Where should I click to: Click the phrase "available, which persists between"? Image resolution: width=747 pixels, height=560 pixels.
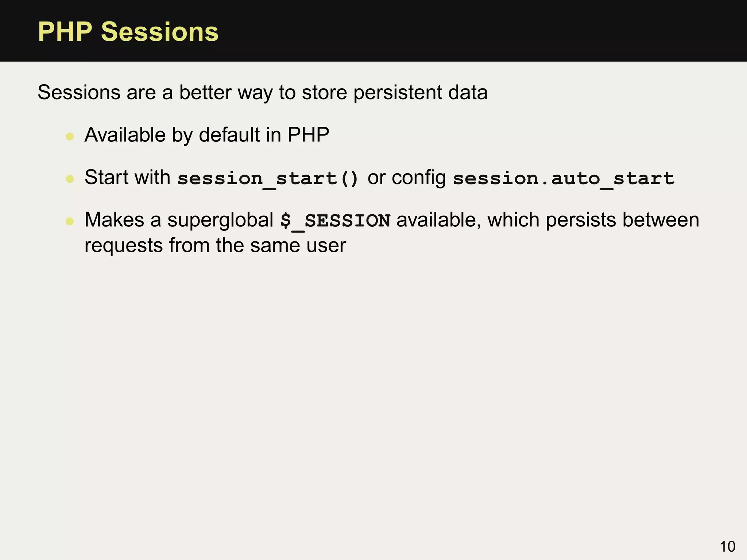(547, 220)
